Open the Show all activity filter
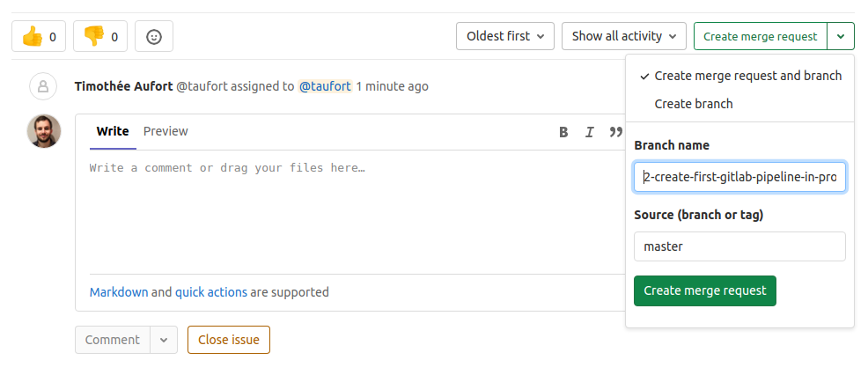The width and height of the screenshot is (868, 382). pos(624,37)
